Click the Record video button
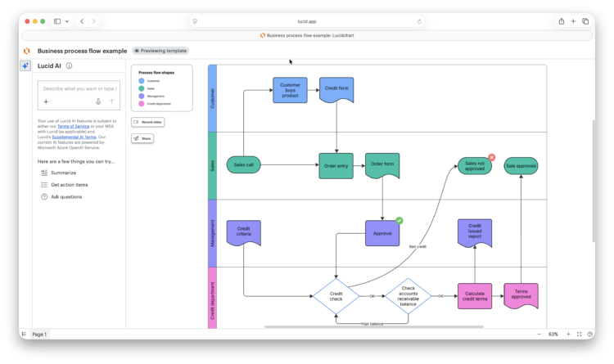The image size is (614, 364). click(x=148, y=122)
